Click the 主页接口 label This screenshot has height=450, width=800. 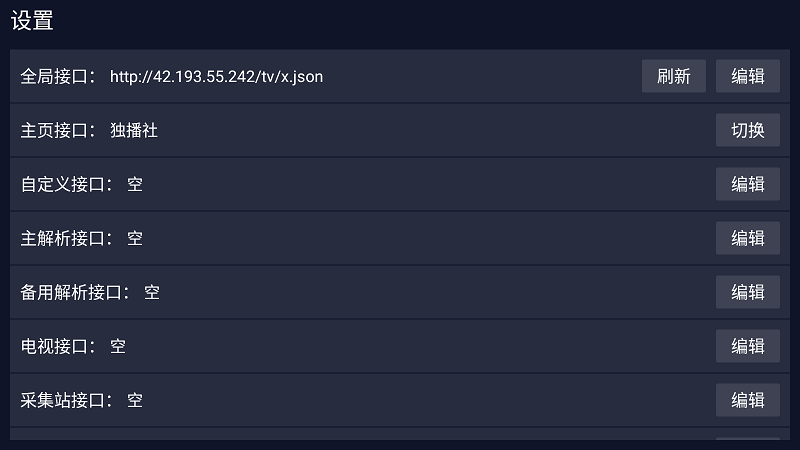point(58,130)
